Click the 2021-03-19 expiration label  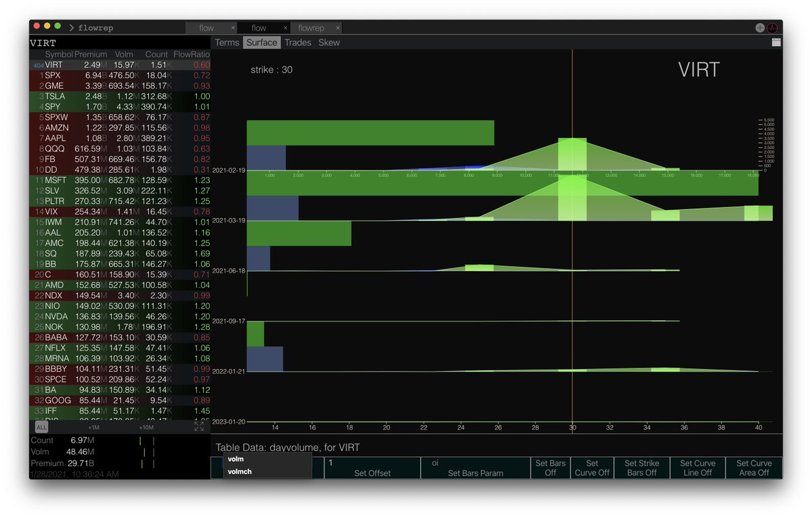coord(229,221)
